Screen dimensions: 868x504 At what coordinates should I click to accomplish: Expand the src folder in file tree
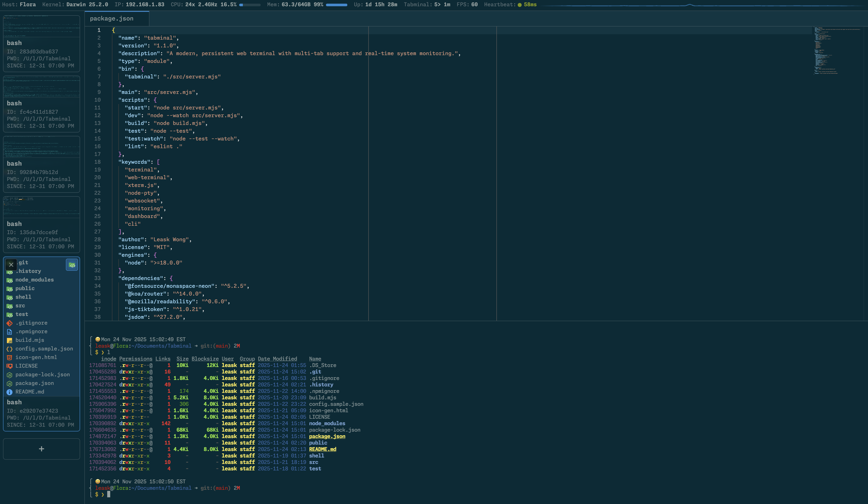coord(20,306)
